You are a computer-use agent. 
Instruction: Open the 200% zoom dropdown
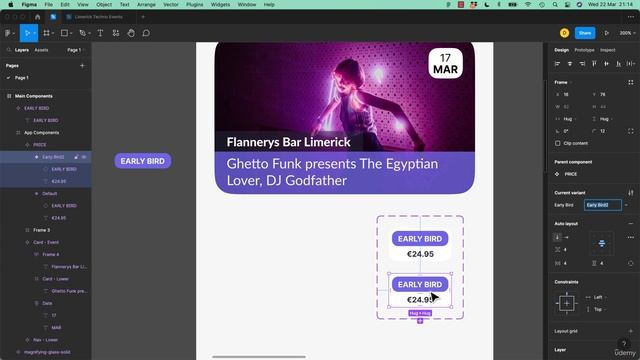point(627,33)
